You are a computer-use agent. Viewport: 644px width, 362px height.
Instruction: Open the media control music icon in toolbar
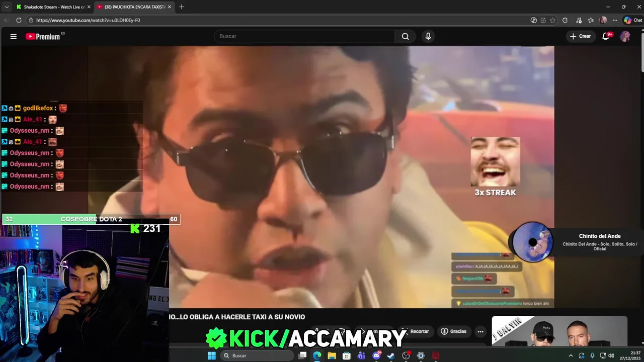(x=579, y=20)
